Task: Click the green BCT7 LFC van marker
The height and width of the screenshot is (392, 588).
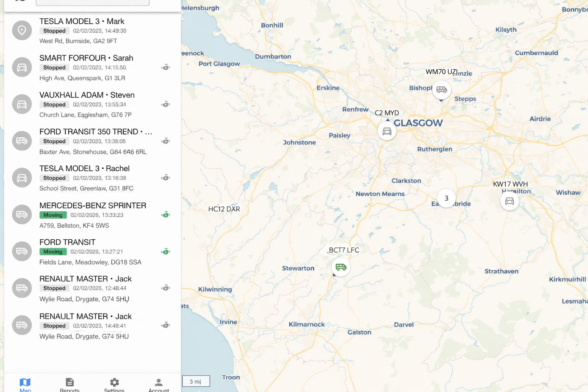Action: 341,267
